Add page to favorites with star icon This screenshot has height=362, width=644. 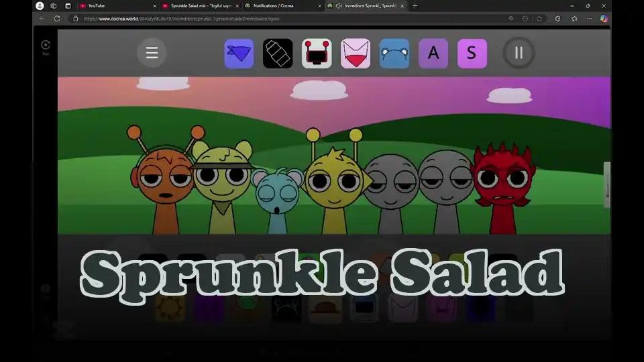[x=539, y=19]
